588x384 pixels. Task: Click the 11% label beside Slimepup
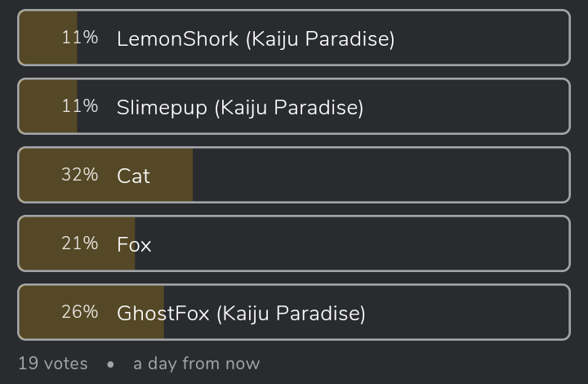(x=80, y=106)
